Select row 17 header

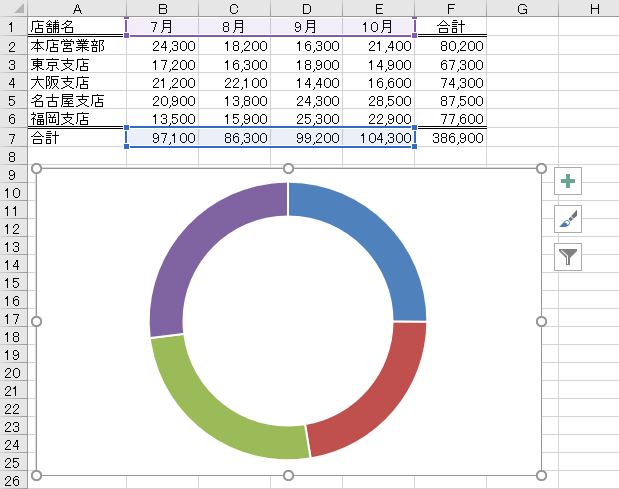point(13,319)
